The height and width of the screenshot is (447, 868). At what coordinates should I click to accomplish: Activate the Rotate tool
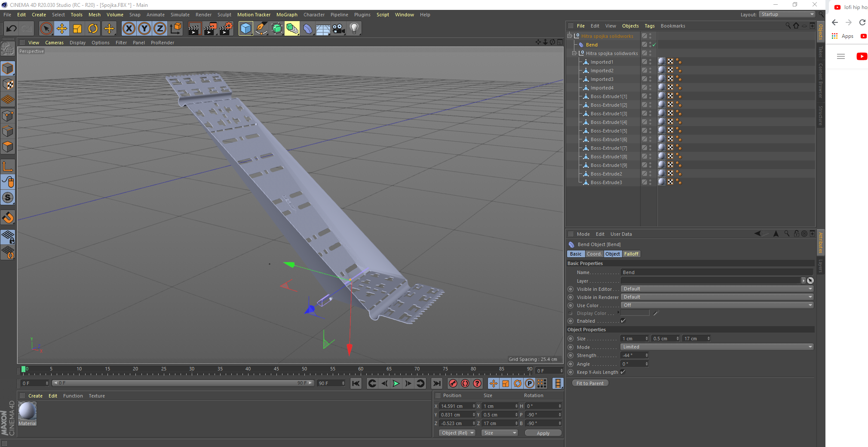[93, 28]
